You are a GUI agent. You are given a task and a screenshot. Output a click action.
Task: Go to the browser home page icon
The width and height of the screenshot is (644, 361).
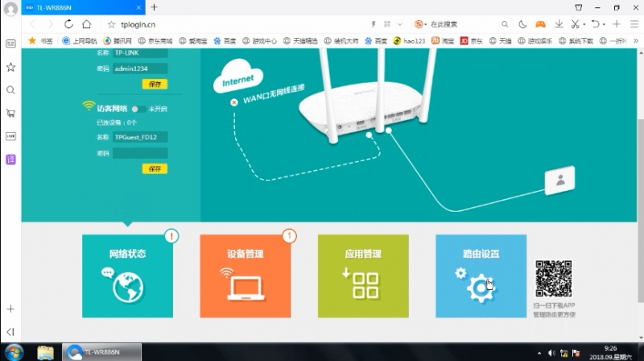[x=87, y=24]
